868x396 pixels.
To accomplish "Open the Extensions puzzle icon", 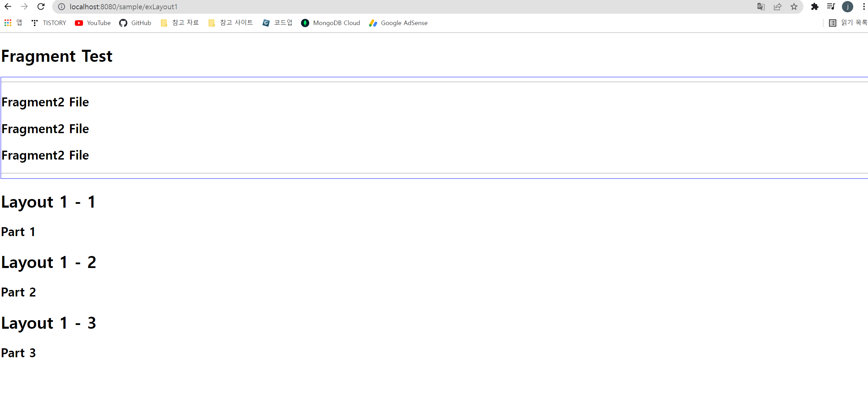I will pos(814,7).
